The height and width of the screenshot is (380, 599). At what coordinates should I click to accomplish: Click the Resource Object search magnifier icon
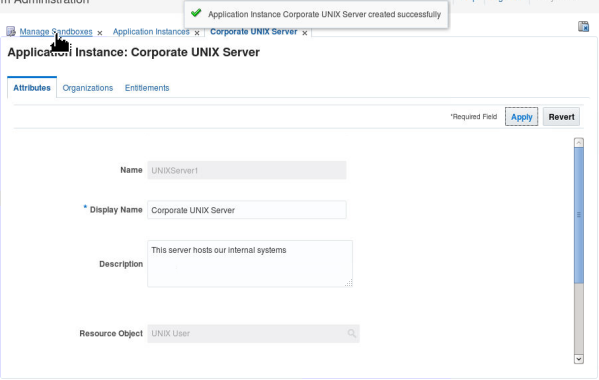point(351,333)
